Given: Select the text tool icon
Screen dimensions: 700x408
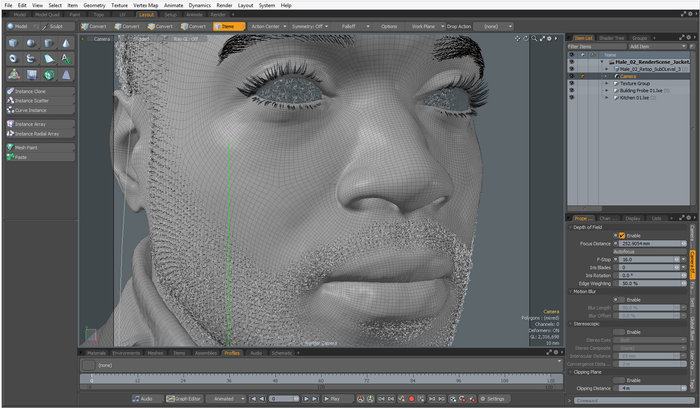Looking at the screenshot, I should 67,58.
